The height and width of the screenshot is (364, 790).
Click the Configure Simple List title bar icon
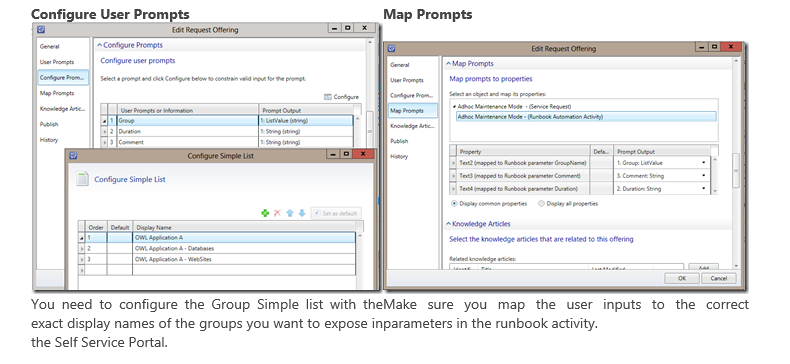73,156
